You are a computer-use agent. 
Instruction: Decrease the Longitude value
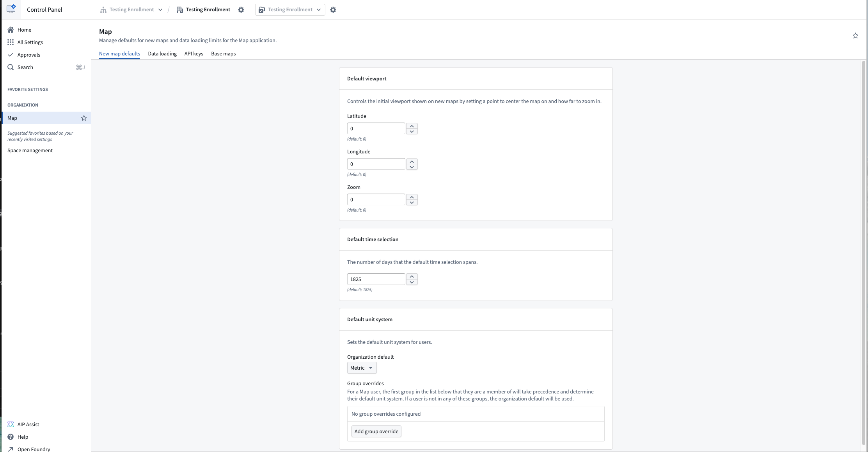[412, 167]
